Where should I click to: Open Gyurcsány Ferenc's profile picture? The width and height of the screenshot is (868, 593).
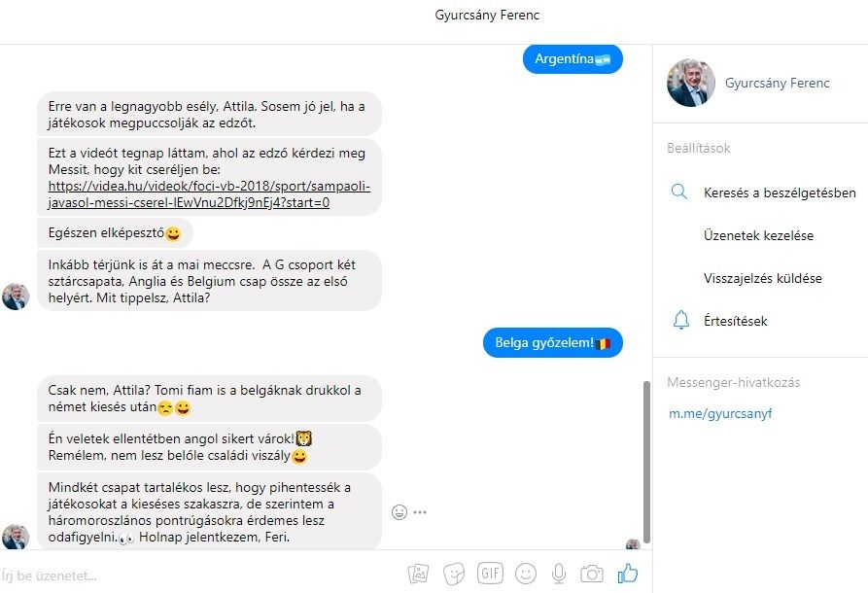click(691, 83)
